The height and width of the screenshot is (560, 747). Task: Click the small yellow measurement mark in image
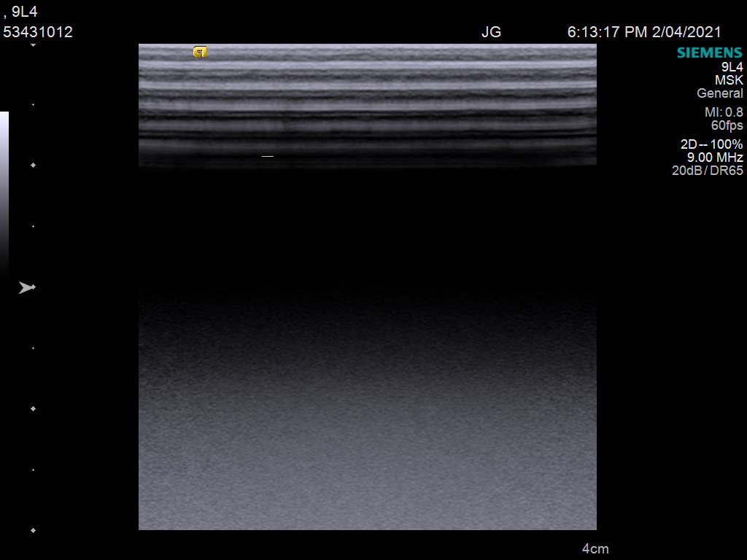pyautogui.click(x=267, y=156)
